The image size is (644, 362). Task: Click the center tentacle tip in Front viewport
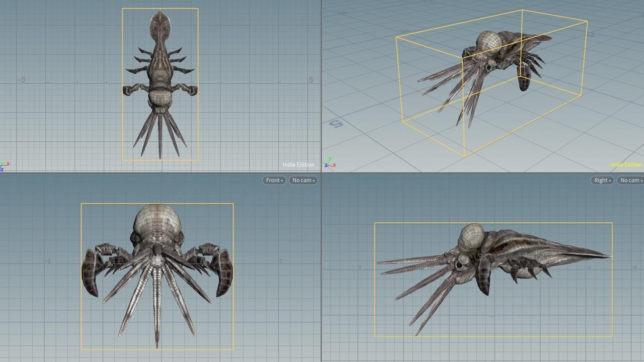157,345
